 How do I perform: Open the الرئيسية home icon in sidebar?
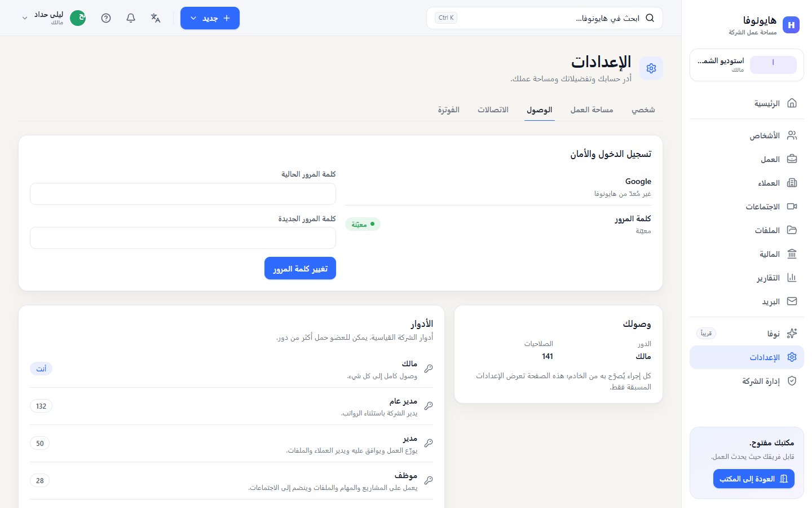(792, 103)
